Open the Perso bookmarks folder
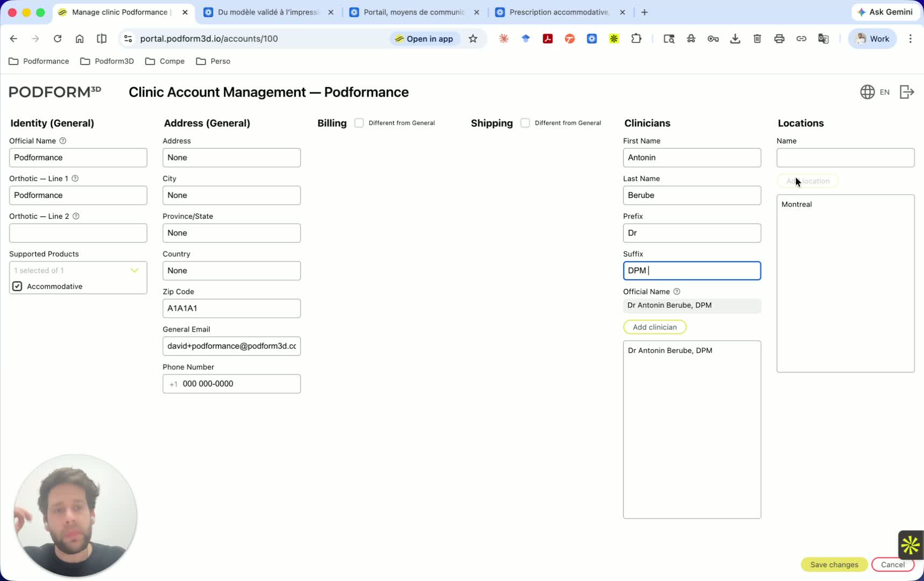Viewport: 924px width, 581px height. click(214, 61)
